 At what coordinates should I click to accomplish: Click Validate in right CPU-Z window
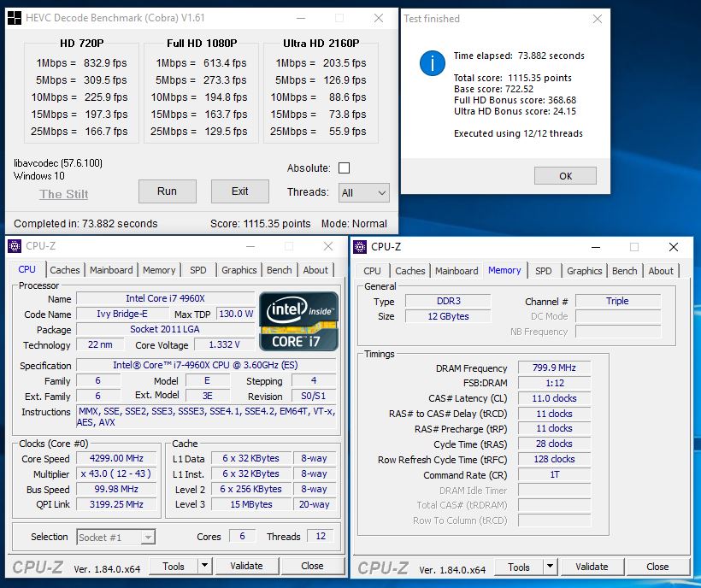(592, 567)
